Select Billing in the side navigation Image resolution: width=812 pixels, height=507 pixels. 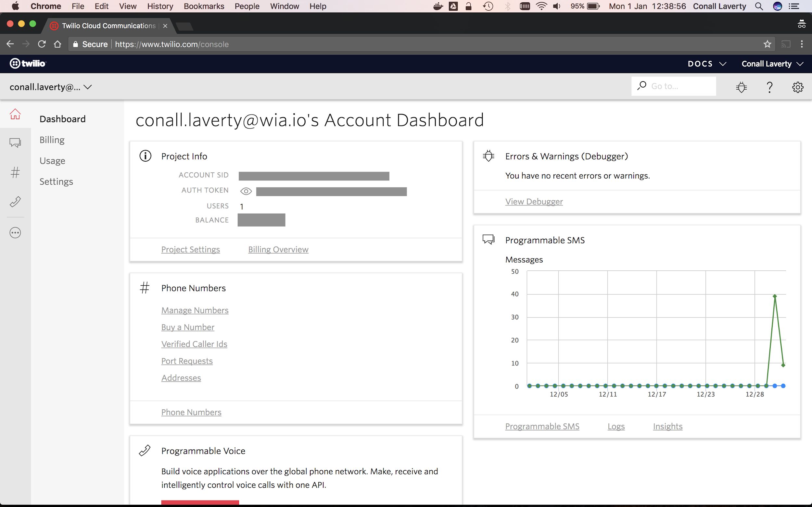[x=52, y=140]
